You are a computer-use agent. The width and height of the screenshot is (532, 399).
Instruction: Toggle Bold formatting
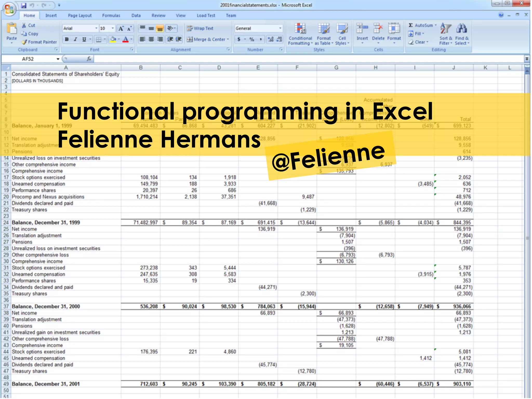pos(67,39)
